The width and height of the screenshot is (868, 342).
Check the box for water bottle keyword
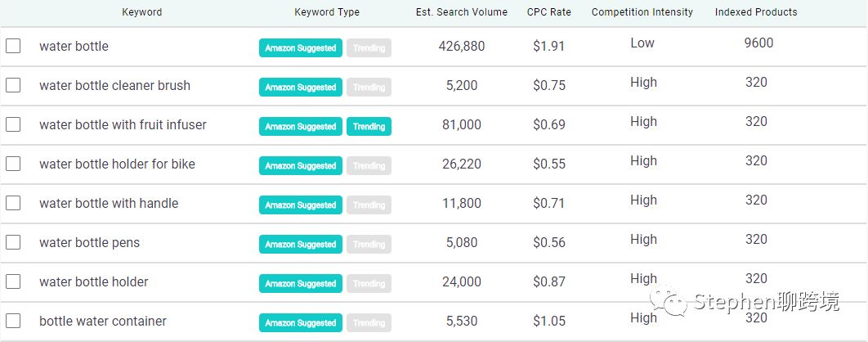(13, 46)
